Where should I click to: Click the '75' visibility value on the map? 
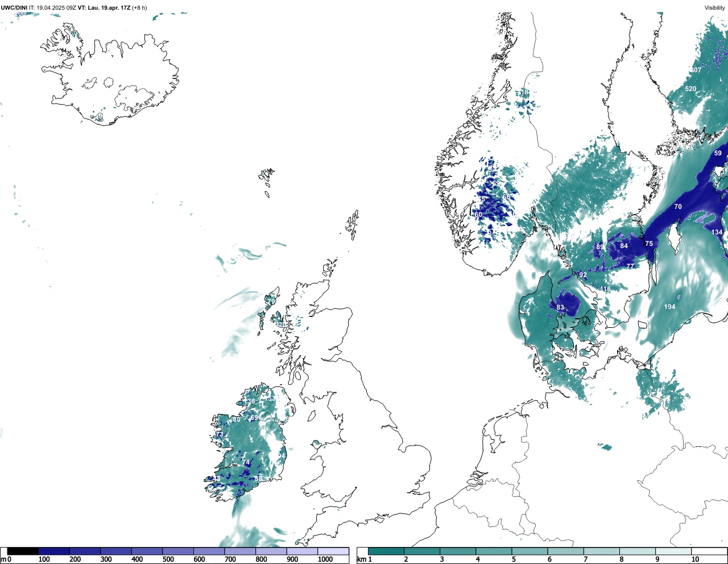tap(649, 244)
